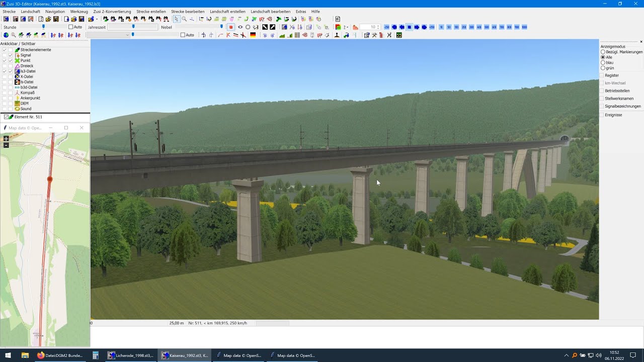Click the stamp tool icon

pyautogui.click(x=337, y=35)
